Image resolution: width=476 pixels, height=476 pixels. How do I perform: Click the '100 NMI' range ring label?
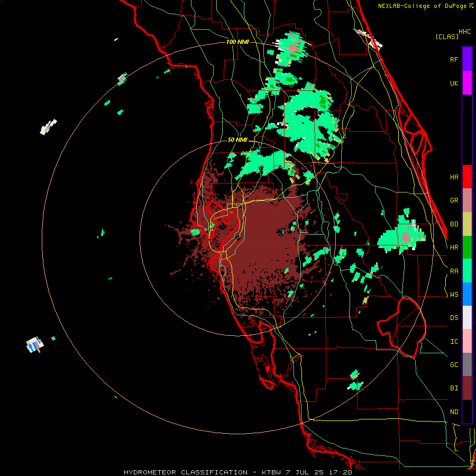pyautogui.click(x=237, y=42)
